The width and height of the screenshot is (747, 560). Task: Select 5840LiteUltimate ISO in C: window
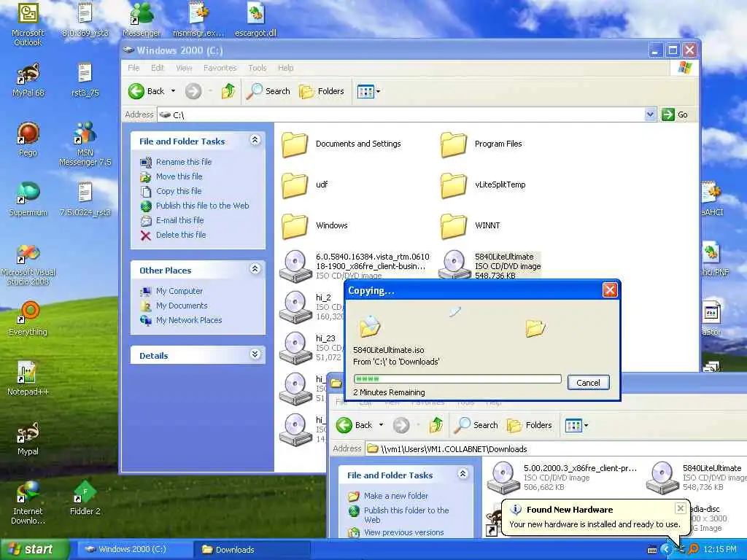[x=490, y=265]
